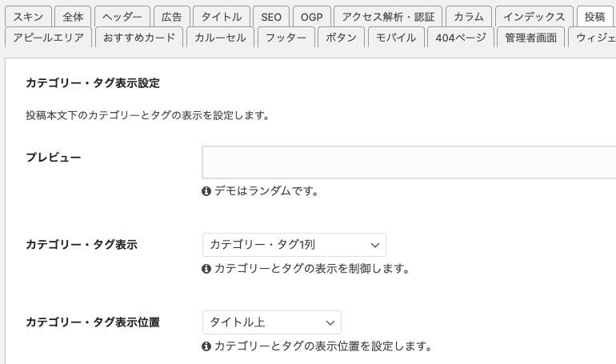
Task: Open the インデックス tab
Action: [534, 17]
